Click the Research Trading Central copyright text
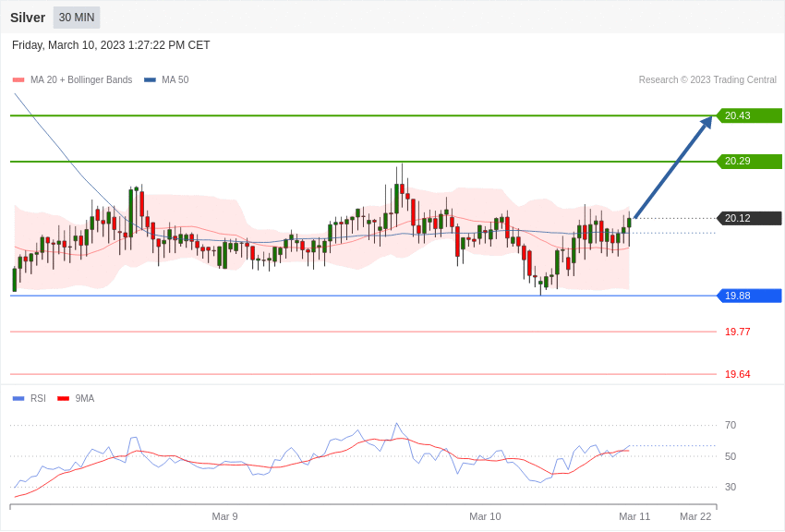This screenshot has height=532, width=785. pyautogui.click(x=707, y=80)
